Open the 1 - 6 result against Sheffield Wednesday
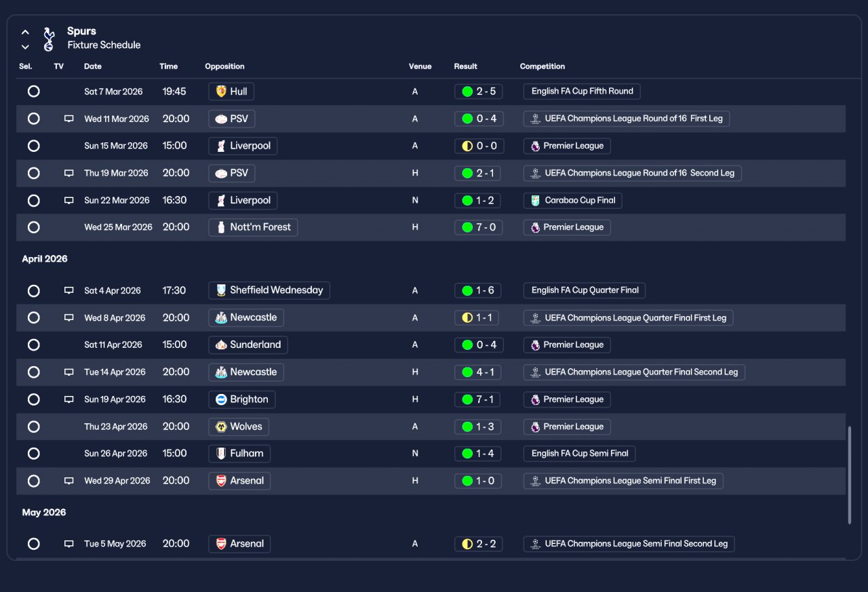The width and height of the screenshot is (868, 592). point(479,290)
